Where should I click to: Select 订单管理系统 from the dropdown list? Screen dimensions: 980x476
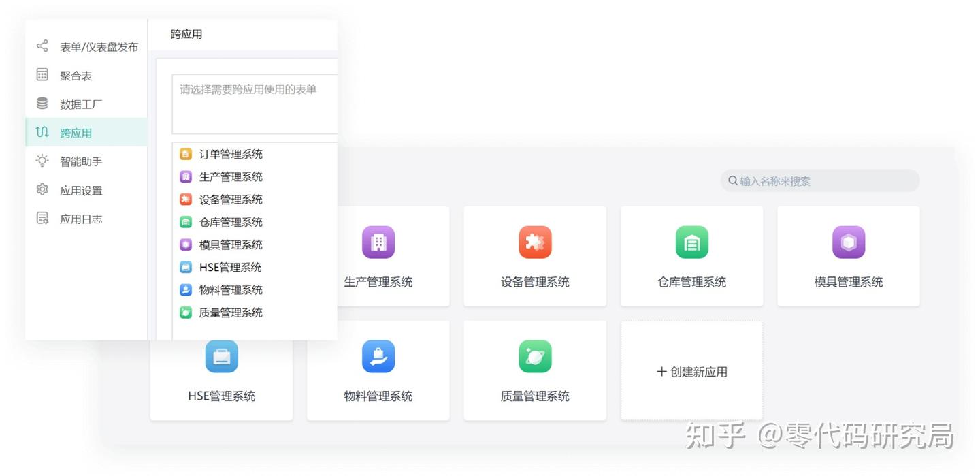point(230,154)
